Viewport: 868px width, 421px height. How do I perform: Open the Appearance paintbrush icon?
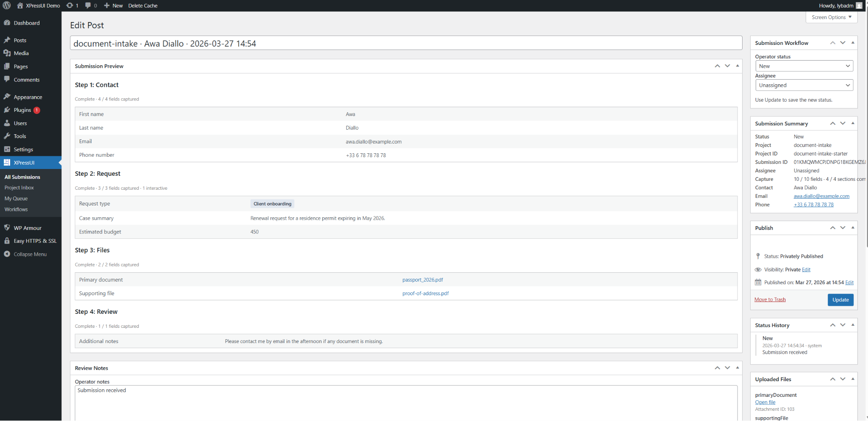[x=8, y=97]
